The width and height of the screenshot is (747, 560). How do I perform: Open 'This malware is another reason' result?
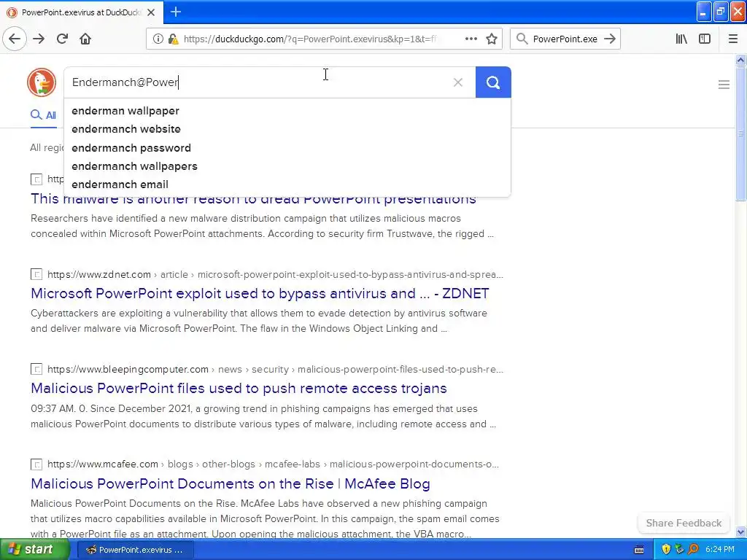pyautogui.click(x=253, y=199)
